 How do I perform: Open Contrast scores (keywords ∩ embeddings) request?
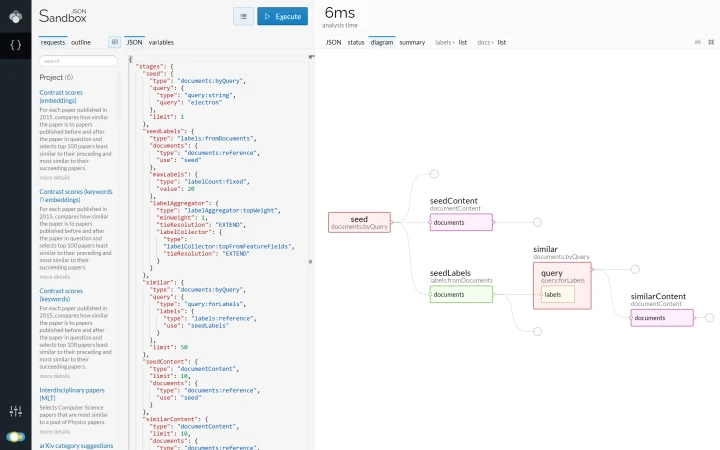point(76,196)
